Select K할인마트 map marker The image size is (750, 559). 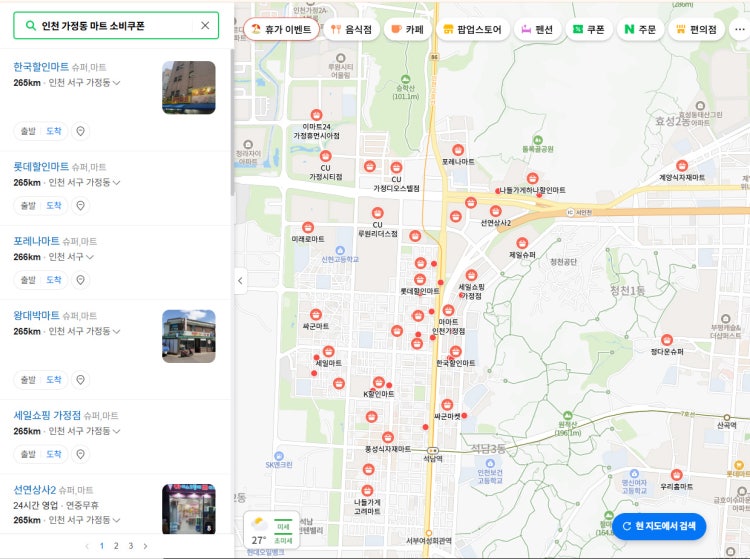(378, 382)
